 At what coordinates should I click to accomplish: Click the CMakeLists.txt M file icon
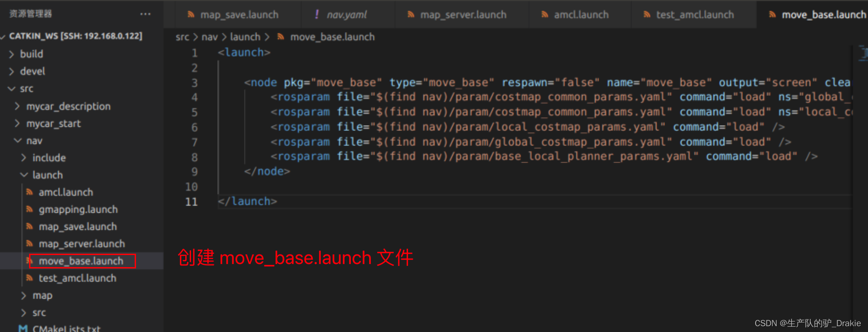(23, 328)
